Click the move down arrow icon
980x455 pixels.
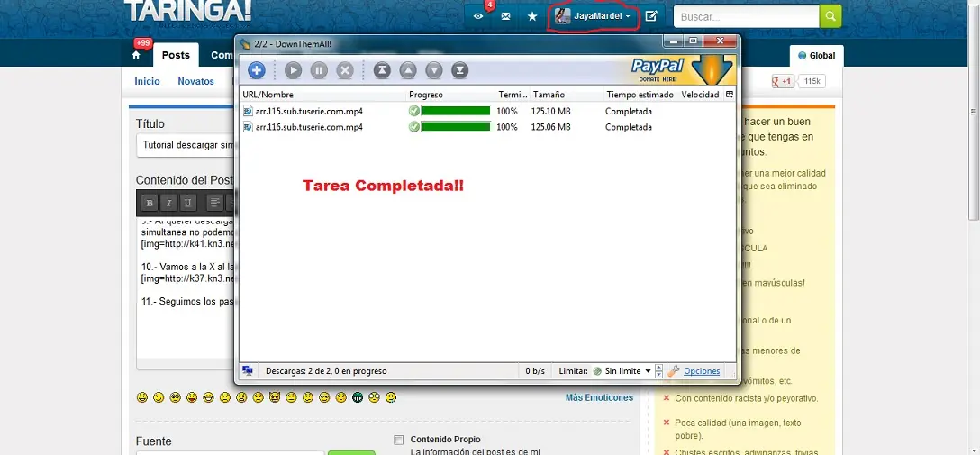(x=434, y=70)
